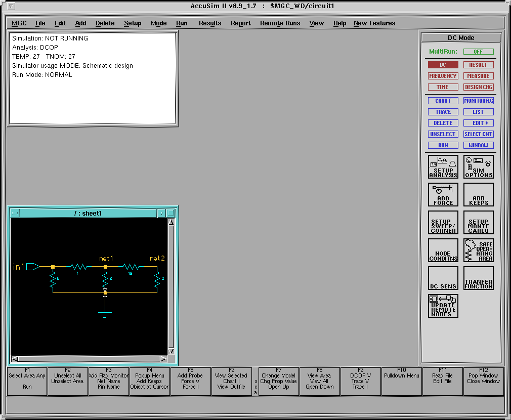
Task: Click the Tranfer Function icon
Action: [x=479, y=278]
